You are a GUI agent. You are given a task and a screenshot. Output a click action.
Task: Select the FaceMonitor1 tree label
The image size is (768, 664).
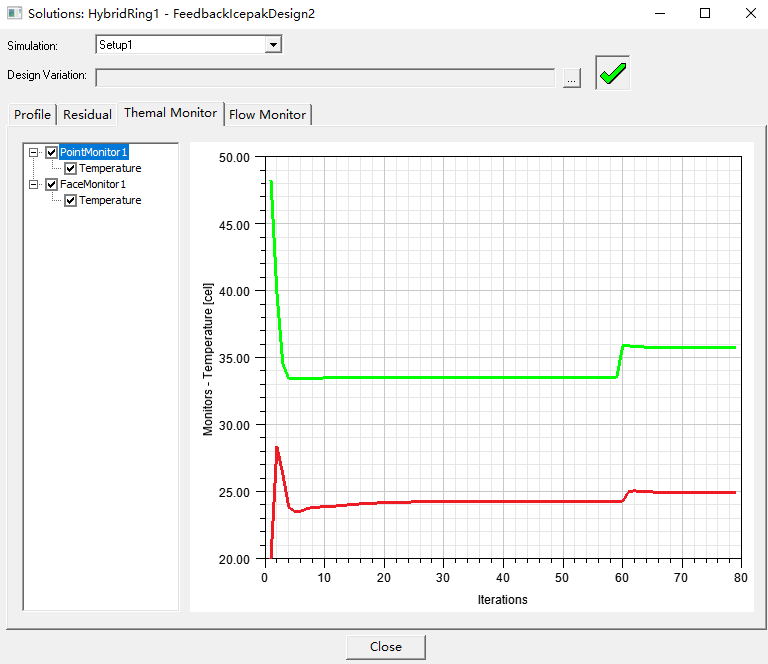point(93,185)
